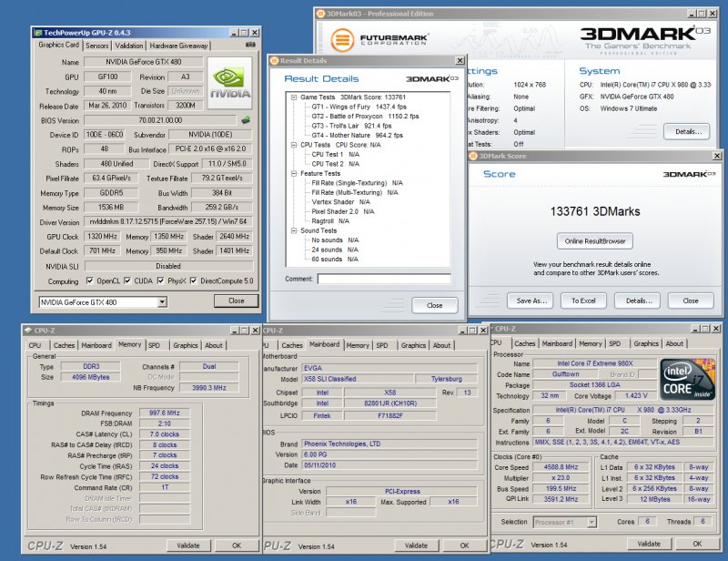
Task: Open the Validation tab in GPU-Z
Action: point(129,46)
